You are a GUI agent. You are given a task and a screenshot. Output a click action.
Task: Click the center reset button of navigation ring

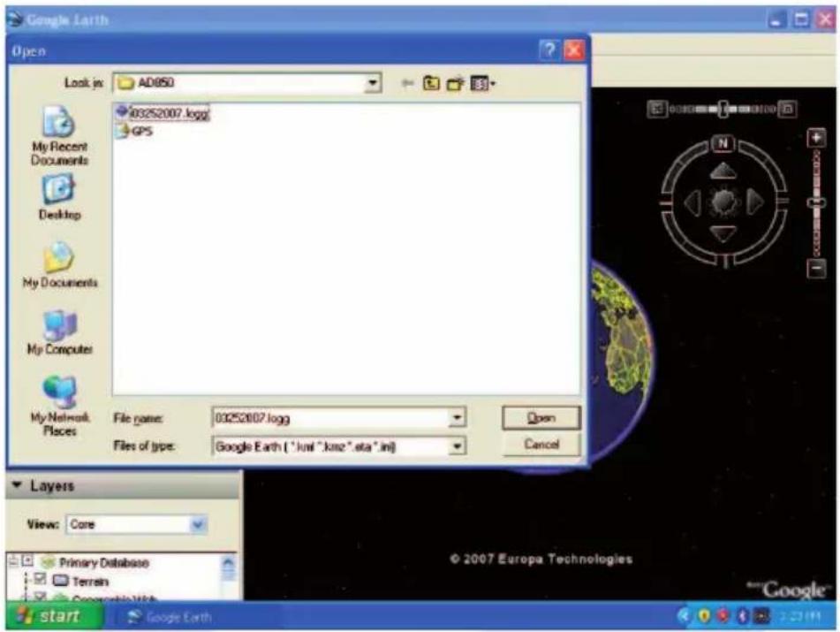[x=723, y=202]
